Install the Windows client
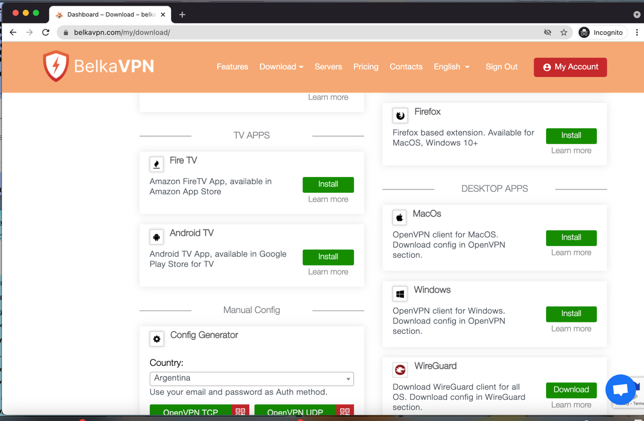 tap(571, 314)
